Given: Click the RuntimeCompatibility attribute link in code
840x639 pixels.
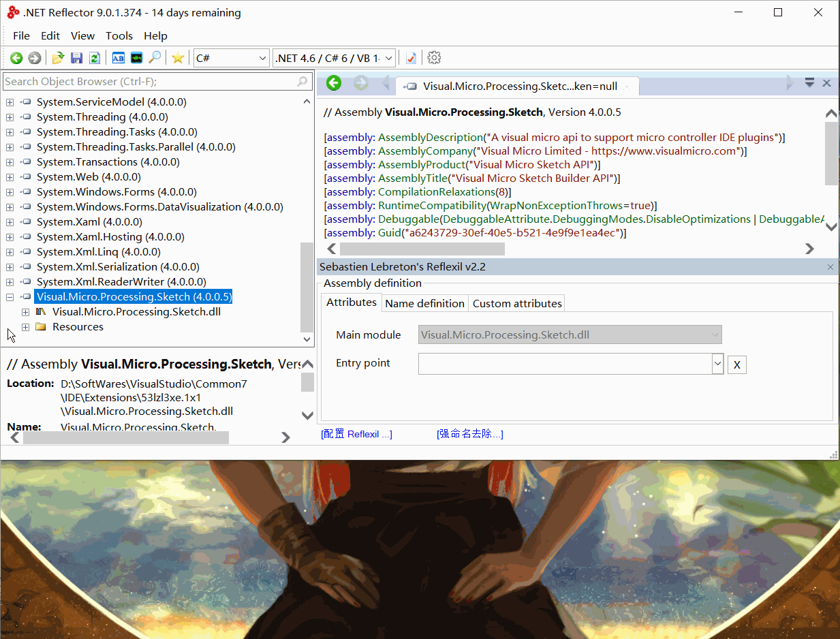Looking at the screenshot, I should 432,206.
